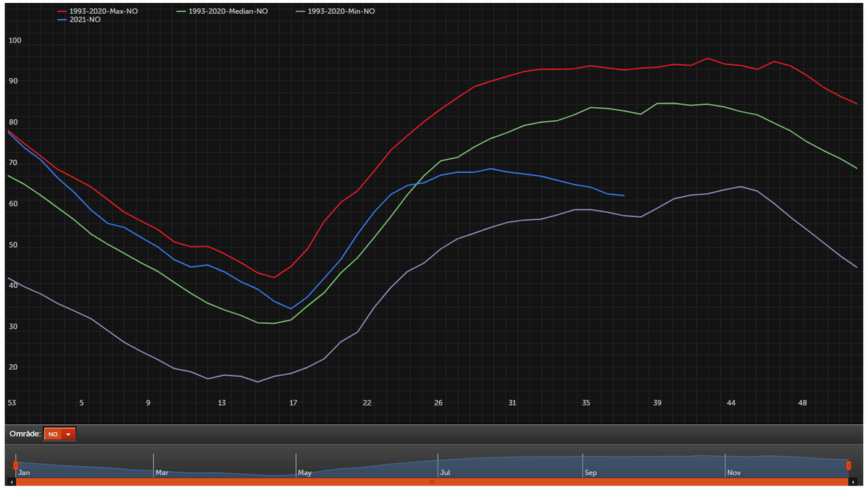Click x-axis week label 17
The image size is (868, 490).
[293, 402]
